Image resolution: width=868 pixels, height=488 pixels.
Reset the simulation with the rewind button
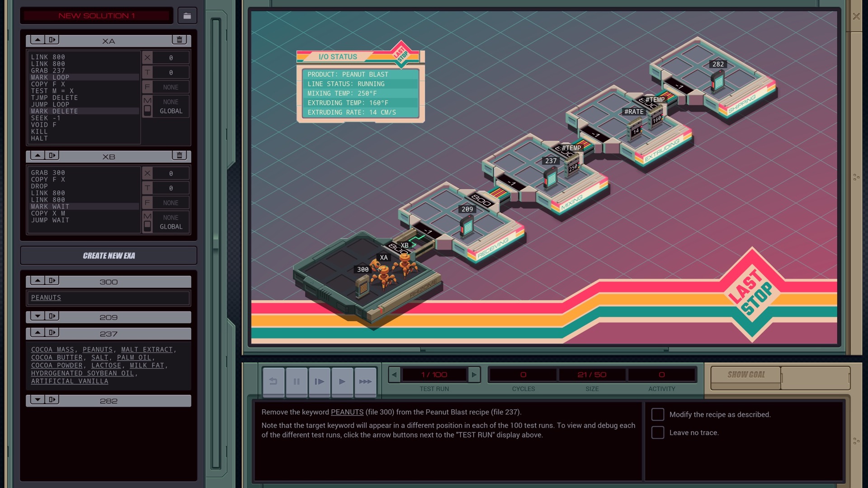click(x=274, y=382)
